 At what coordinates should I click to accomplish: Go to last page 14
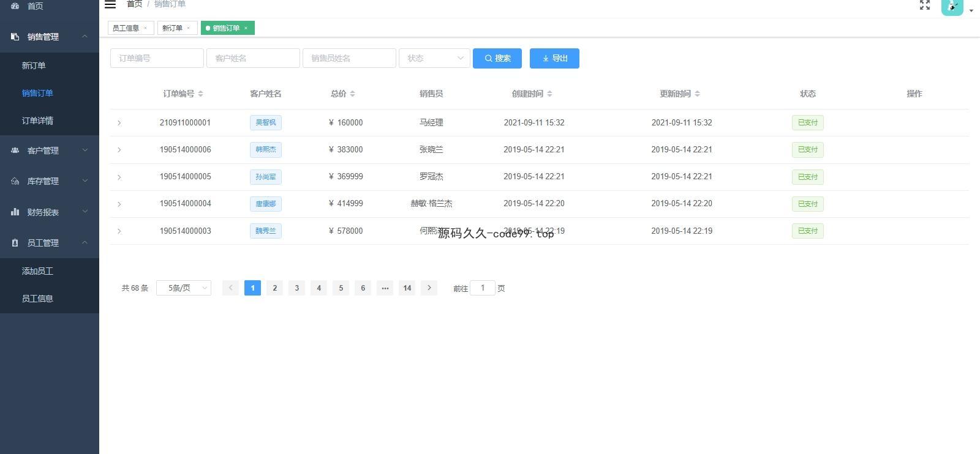coord(407,288)
